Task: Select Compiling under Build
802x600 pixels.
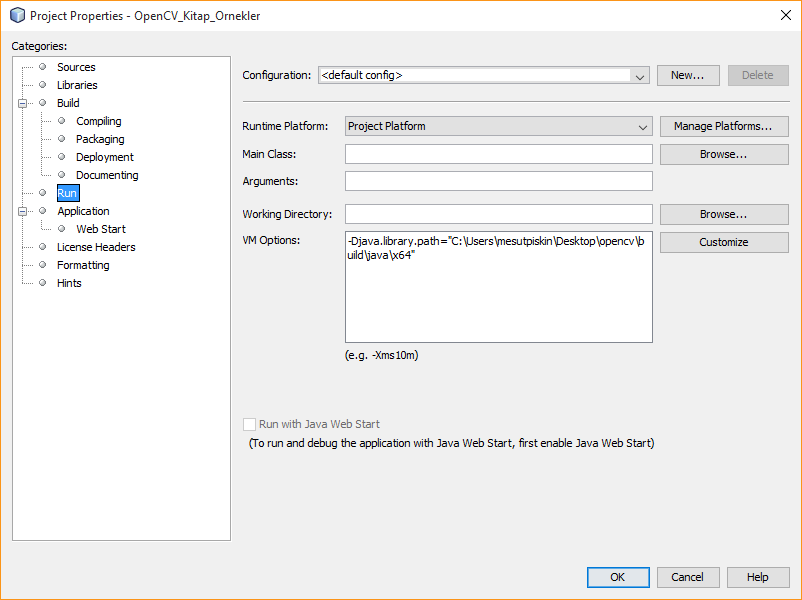Action: (x=98, y=121)
